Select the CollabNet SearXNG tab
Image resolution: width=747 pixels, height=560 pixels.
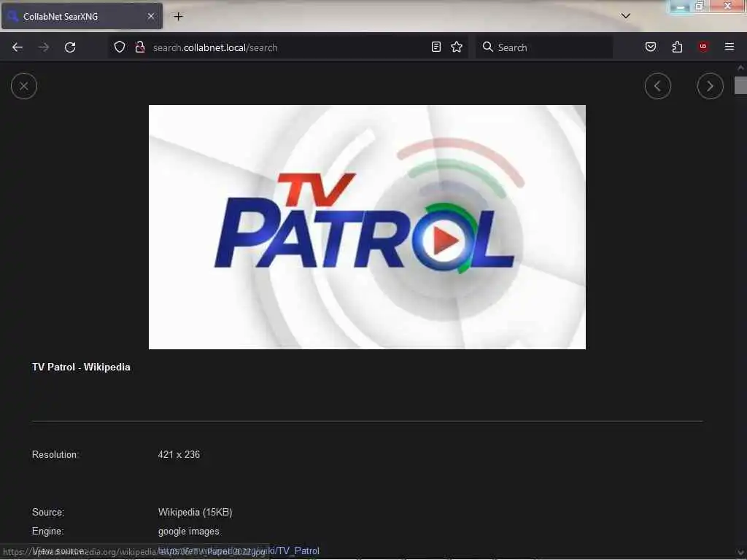(x=82, y=16)
